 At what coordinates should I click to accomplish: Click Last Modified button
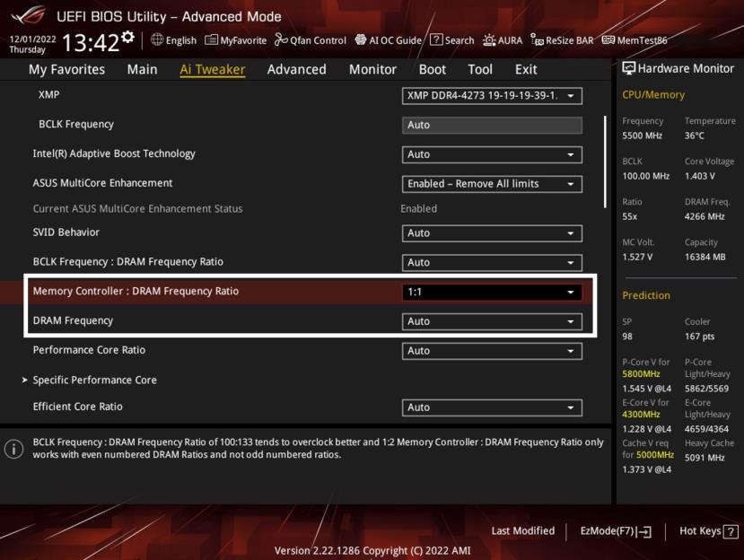click(x=523, y=531)
